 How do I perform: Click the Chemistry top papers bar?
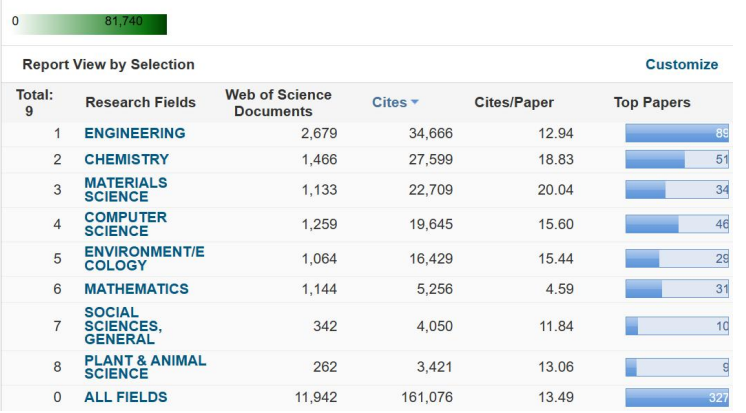pyautogui.click(x=677, y=159)
